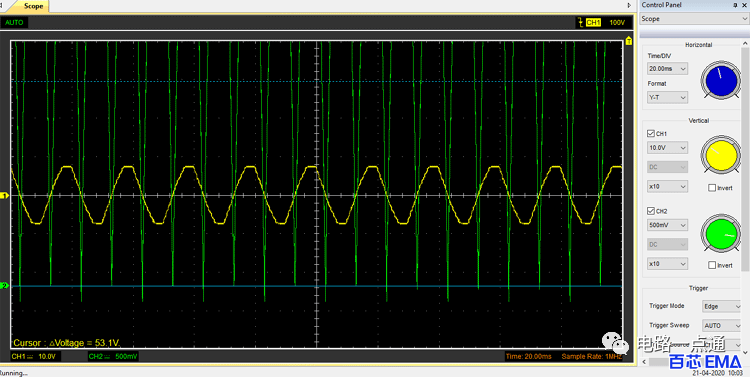750x377 pixels.
Task: Click the green CH2 ground level marker
Action: (x=4, y=286)
